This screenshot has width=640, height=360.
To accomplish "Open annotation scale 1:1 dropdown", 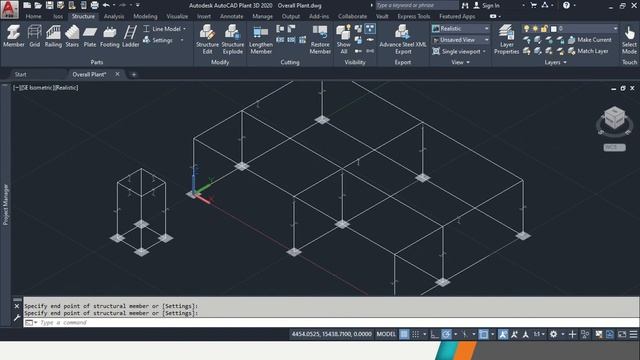I will point(539,334).
